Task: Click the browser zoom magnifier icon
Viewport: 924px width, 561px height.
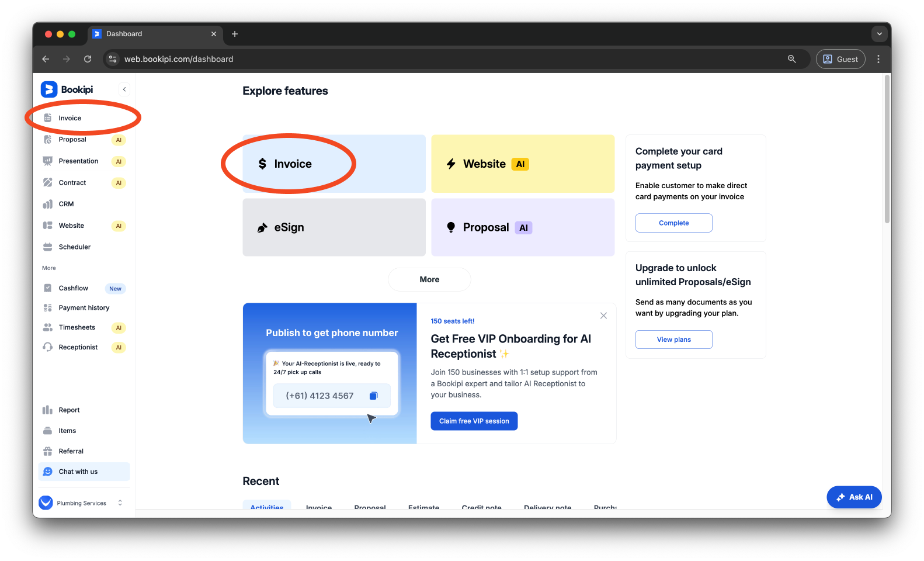Action: click(792, 59)
